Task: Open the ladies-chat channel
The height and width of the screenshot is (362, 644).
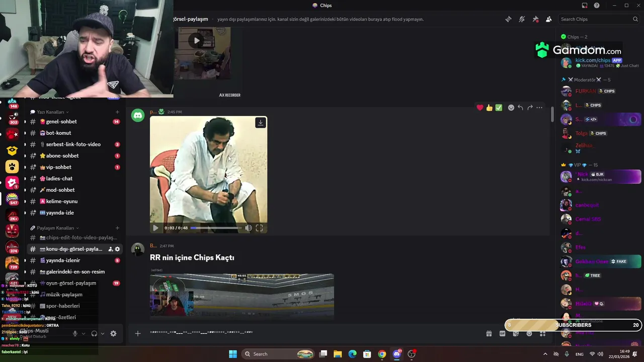Action: coord(74,178)
